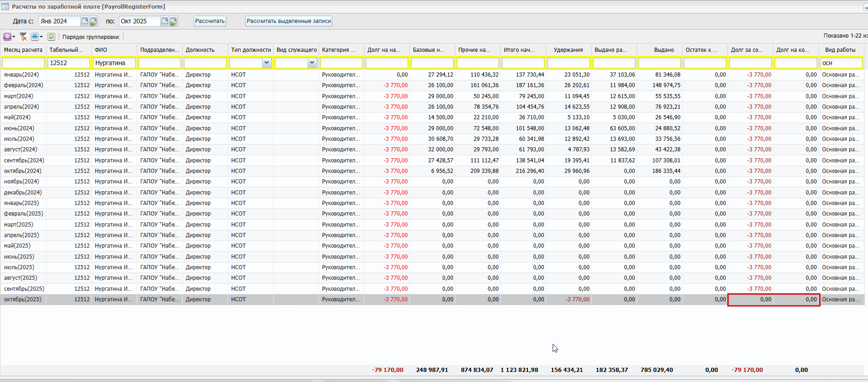Click green arrow icon next to Окт 2025
The image size is (868, 382).
coord(174,22)
